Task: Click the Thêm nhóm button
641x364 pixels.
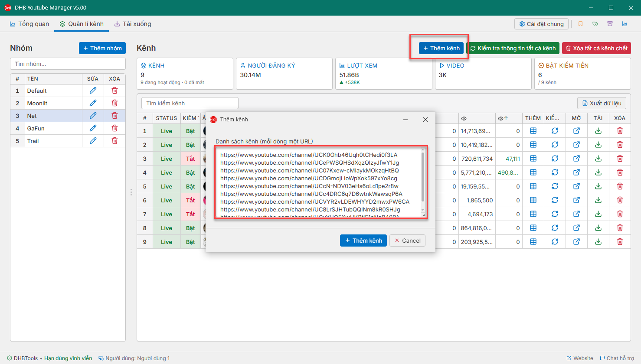Action: (x=102, y=48)
